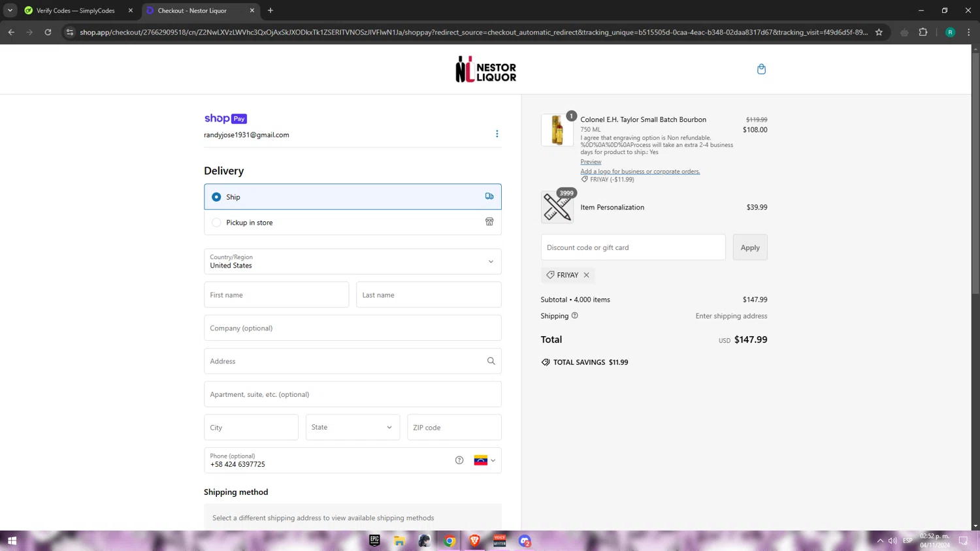Switch to the Checkout - Nestor Liquor tab
The width and height of the screenshot is (980, 551).
(199, 10)
